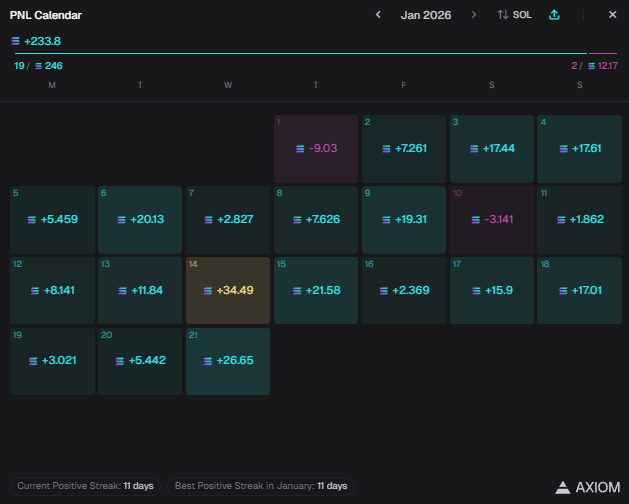The height and width of the screenshot is (504, 629).
Task: Select day 19 cell showing +3.021
Action: 52,362
